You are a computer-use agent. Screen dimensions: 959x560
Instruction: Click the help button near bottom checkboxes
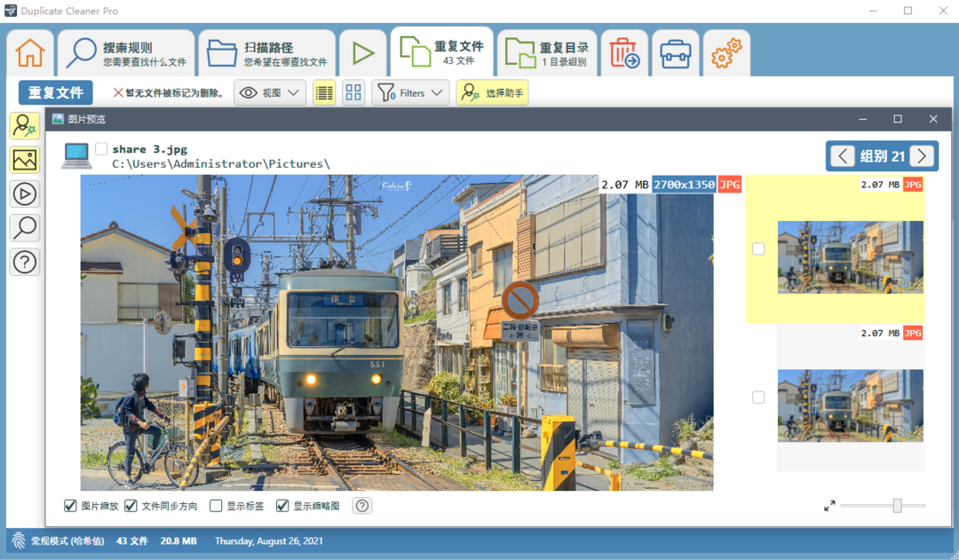(361, 506)
